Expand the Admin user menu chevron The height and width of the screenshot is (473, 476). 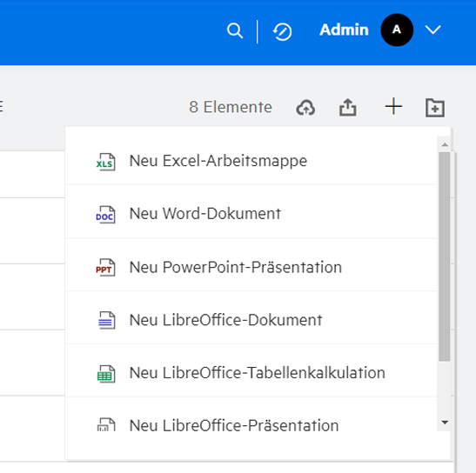(432, 30)
